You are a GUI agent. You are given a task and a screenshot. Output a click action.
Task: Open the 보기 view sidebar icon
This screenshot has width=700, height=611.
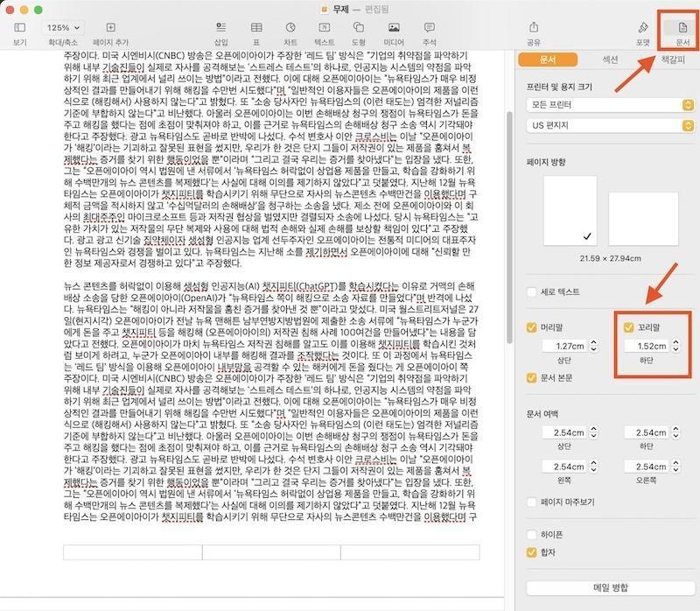(19, 28)
